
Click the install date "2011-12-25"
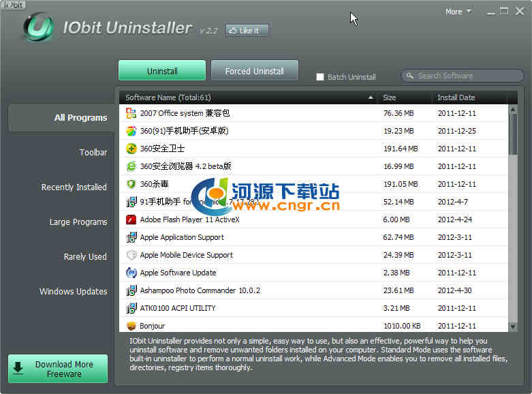[x=456, y=131]
